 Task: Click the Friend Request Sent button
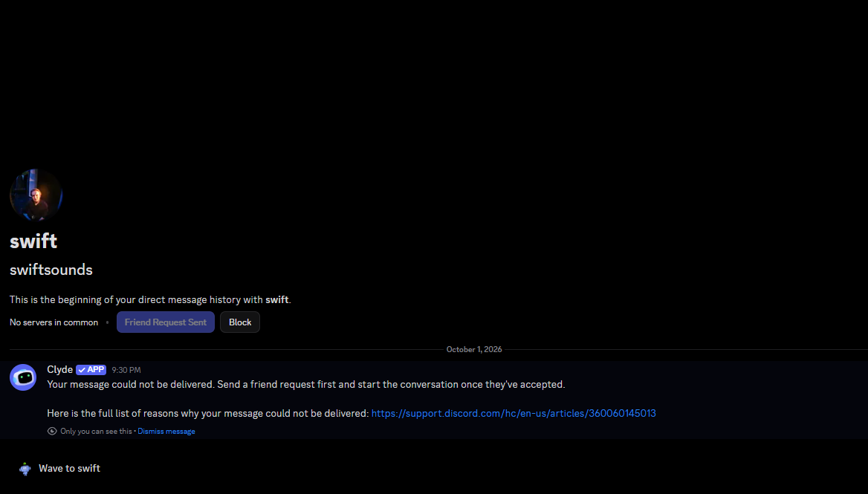166,322
